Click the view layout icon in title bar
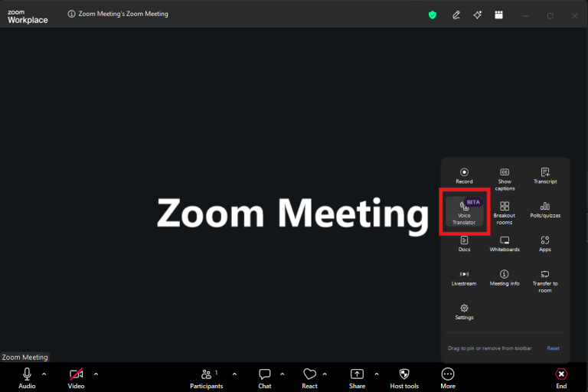The width and height of the screenshot is (588, 392). (x=498, y=15)
